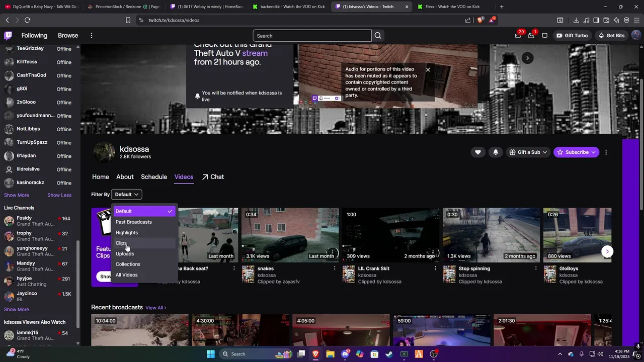The image size is (644, 362).
Task: Open the snakes clip thumbnail
Action: (x=290, y=235)
